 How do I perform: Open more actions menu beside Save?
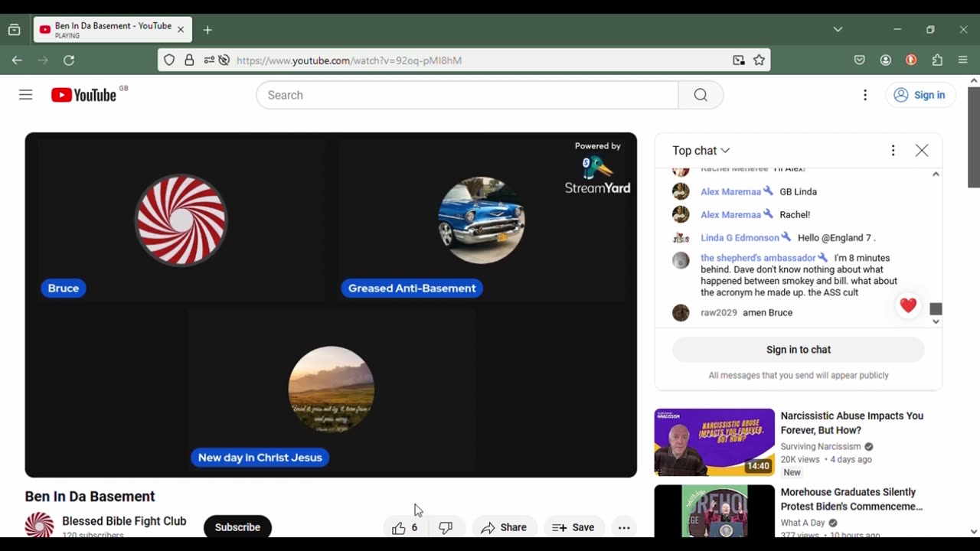[x=624, y=527]
